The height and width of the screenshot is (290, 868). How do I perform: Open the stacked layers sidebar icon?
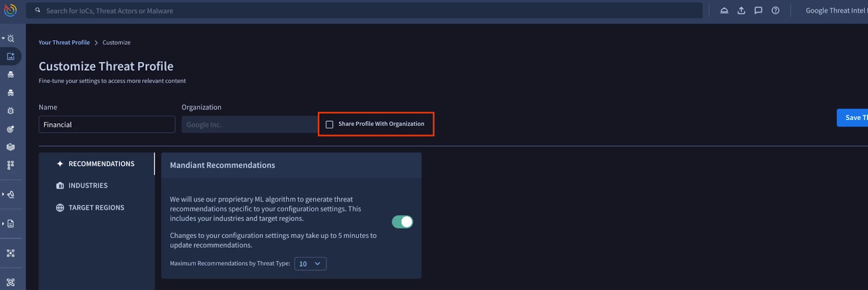pos(10,147)
